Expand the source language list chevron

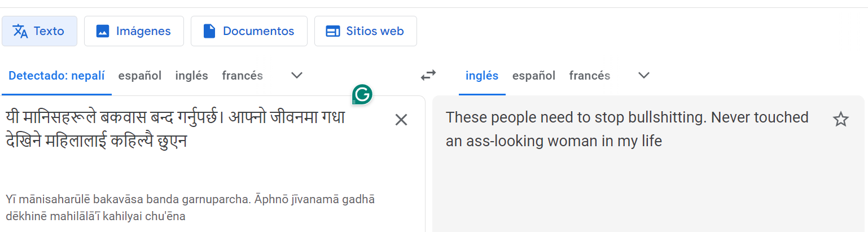(x=297, y=75)
